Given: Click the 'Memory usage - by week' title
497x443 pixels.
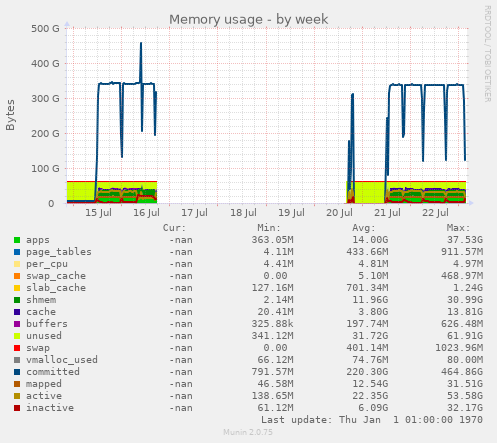Looking at the screenshot, I should point(248,20).
